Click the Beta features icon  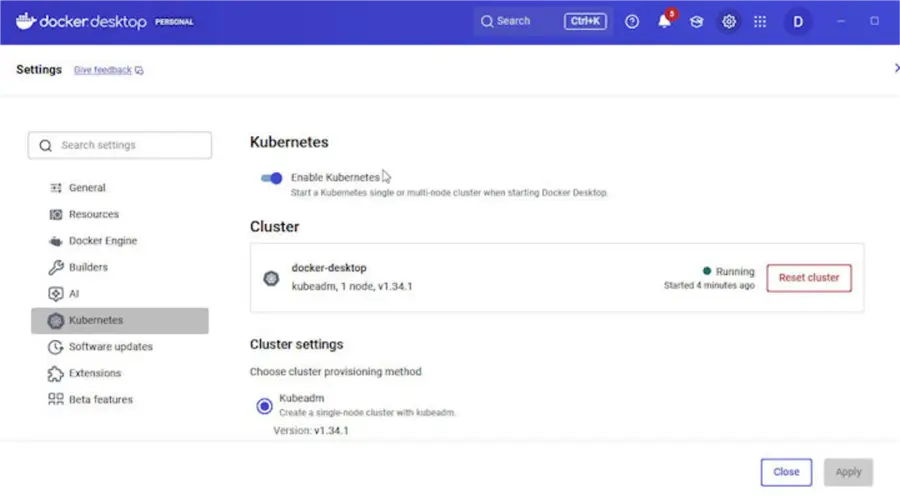tap(56, 399)
